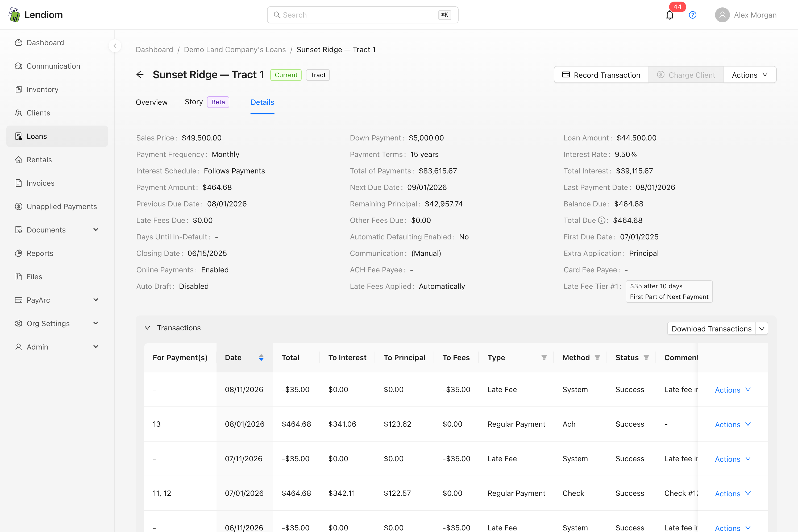The image size is (798, 532).
Task: Open the Download Transactions dropdown arrow
Action: click(762, 329)
